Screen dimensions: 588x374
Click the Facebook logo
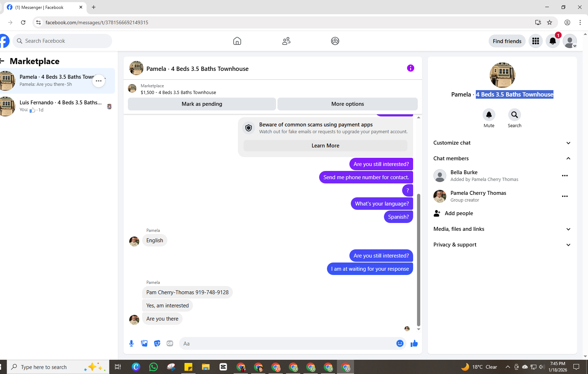[x=4, y=41]
